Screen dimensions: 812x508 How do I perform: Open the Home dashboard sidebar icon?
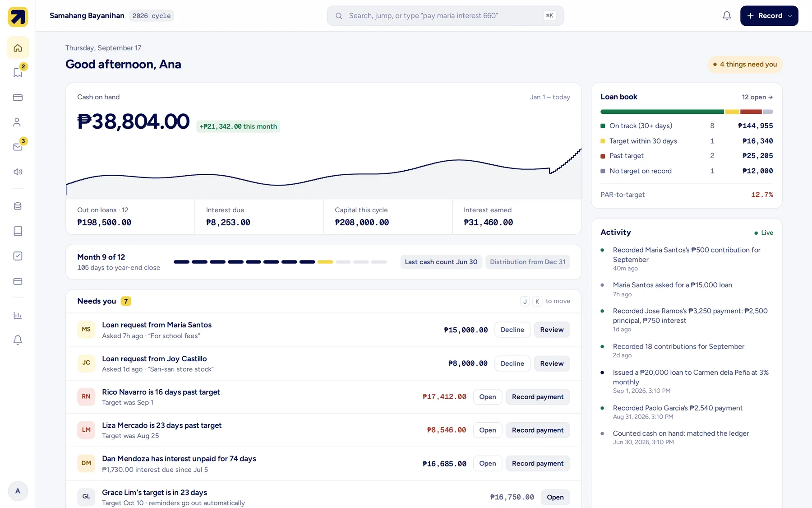[x=18, y=48]
